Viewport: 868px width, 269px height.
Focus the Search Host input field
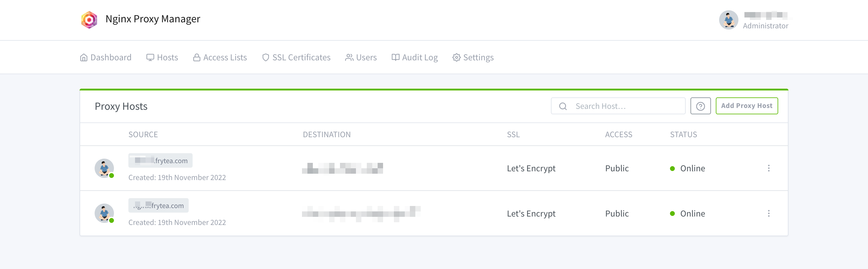point(627,106)
